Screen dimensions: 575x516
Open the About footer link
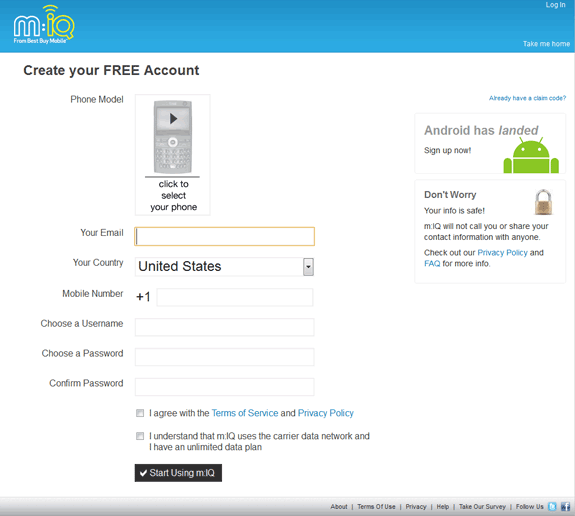pos(339,507)
